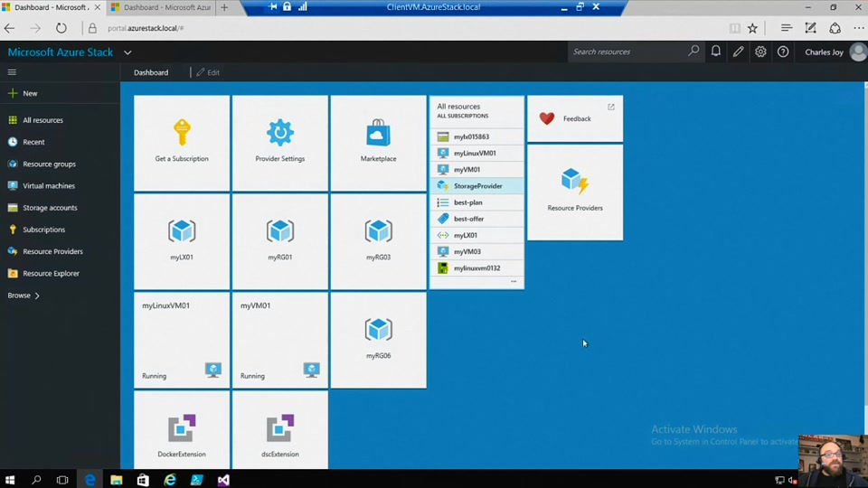
Task: Click the Feedback heart tile
Action: 575,118
